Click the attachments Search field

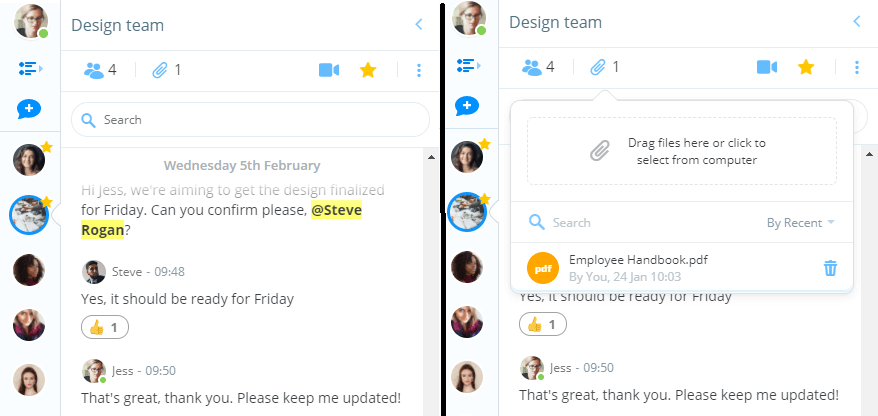tap(640, 223)
